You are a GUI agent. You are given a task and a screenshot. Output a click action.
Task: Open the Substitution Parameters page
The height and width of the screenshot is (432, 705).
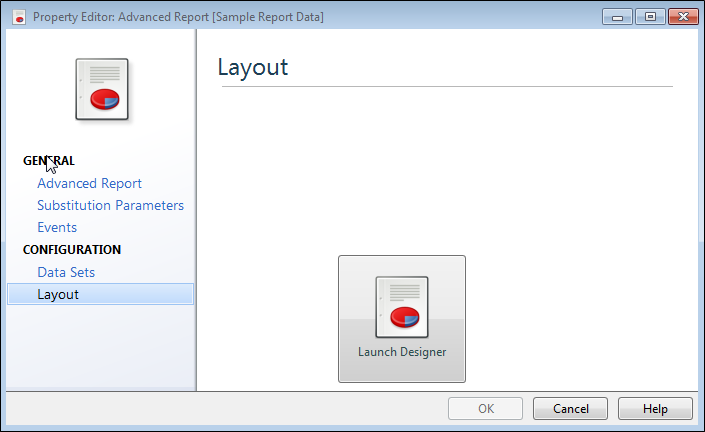pos(110,205)
